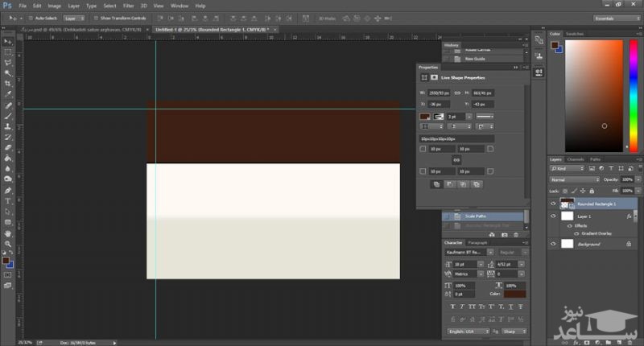644x346 pixels.
Task: Select the Horizontal Type tool
Action: tap(8, 200)
